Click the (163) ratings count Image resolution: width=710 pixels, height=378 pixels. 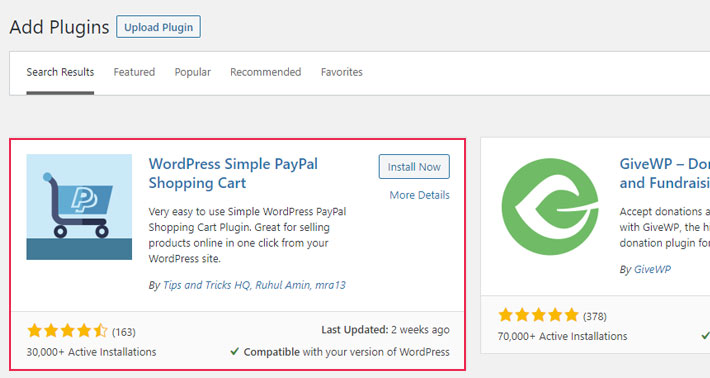(x=124, y=332)
